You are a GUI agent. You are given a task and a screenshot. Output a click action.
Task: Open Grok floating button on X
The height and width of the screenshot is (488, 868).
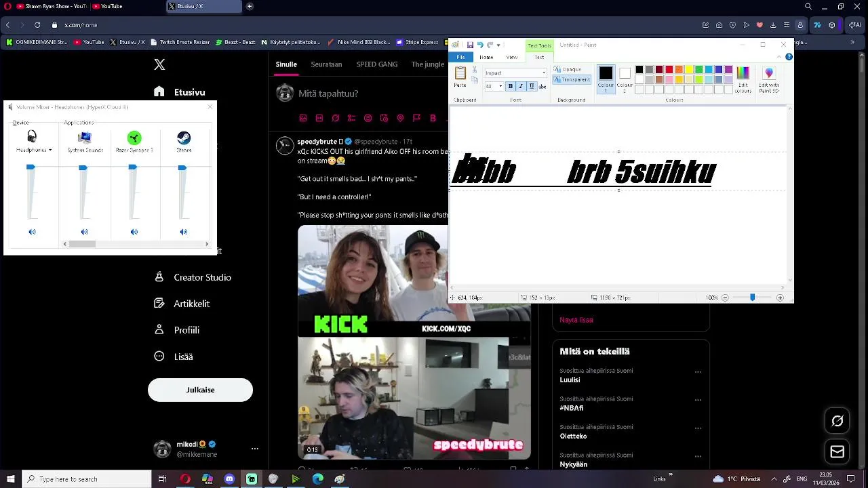tap(837, 421)
